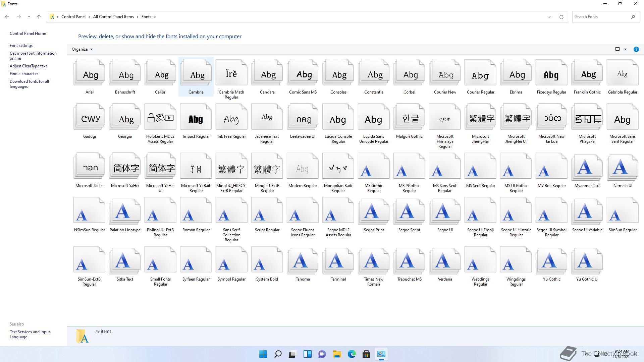This screenshot has width=644, height=362.
Task: Open Find a character link
Action: [24, 74]
